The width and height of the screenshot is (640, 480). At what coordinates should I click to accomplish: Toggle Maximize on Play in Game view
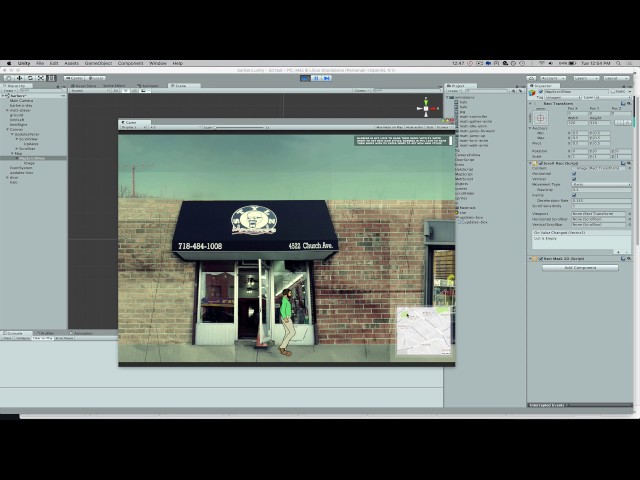(x=389, y=127)
